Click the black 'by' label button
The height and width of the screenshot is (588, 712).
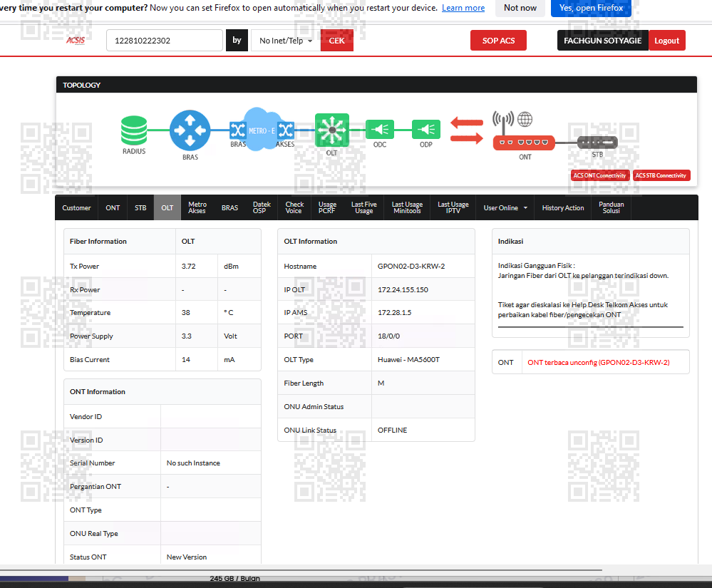(x=237, y=41)
